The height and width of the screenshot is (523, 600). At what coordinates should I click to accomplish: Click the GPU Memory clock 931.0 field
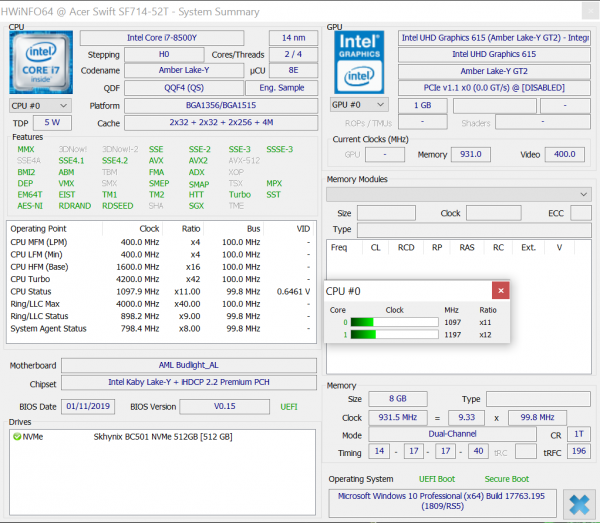pos(471,155)
